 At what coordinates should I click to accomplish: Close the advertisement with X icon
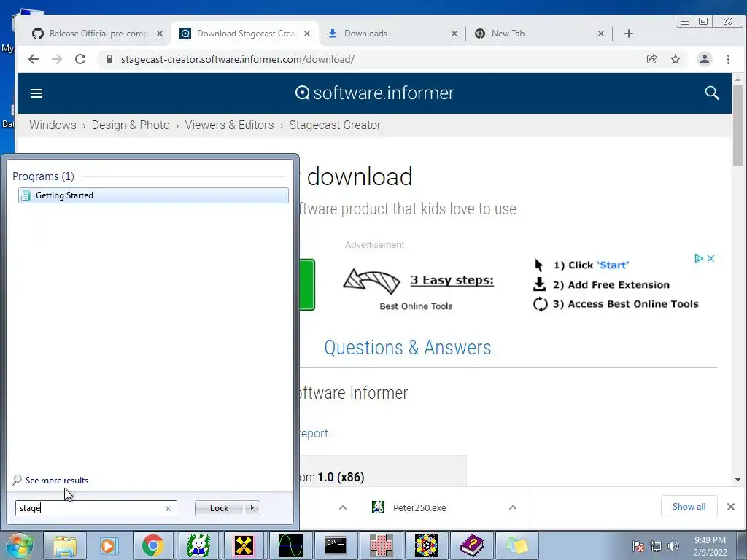(711, 259)
